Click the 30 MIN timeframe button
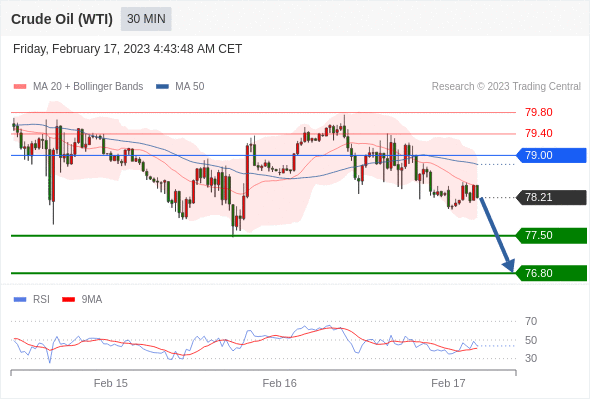This screenshot has width=590, height=400. click(146, 19)
